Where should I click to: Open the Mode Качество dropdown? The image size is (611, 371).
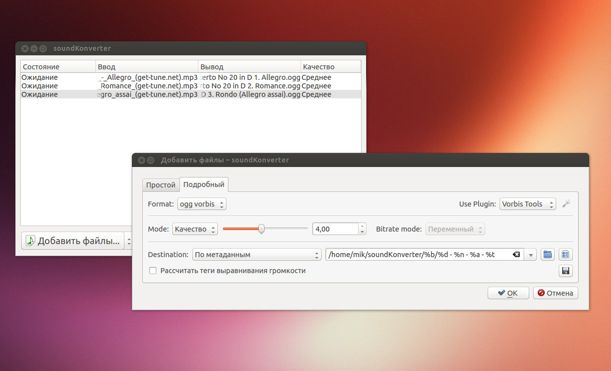pos(194,229)
